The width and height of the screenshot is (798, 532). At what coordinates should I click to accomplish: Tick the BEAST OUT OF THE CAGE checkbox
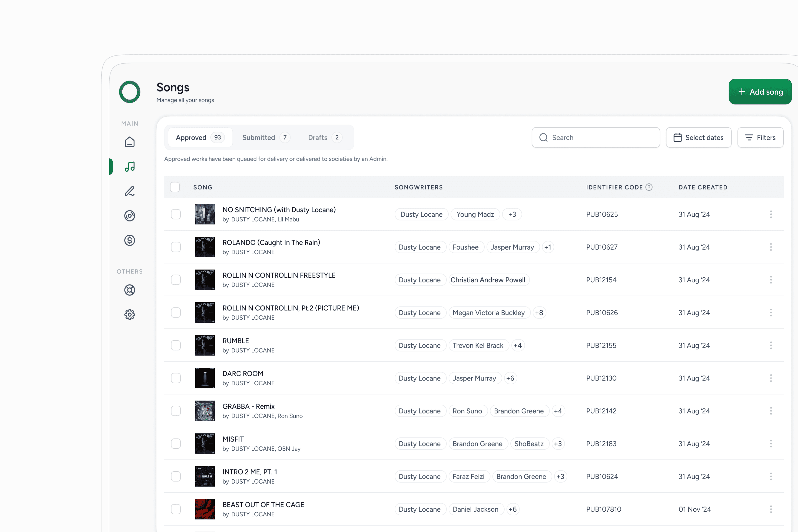click(176, 509)
